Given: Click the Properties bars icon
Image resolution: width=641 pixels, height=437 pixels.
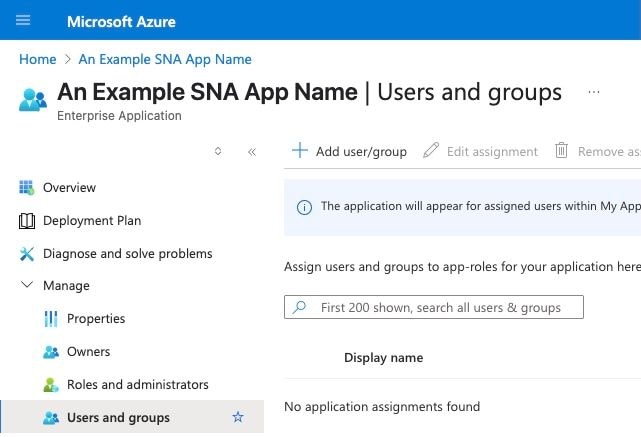Looking at the screenshot, I should (x=51, y=319).
